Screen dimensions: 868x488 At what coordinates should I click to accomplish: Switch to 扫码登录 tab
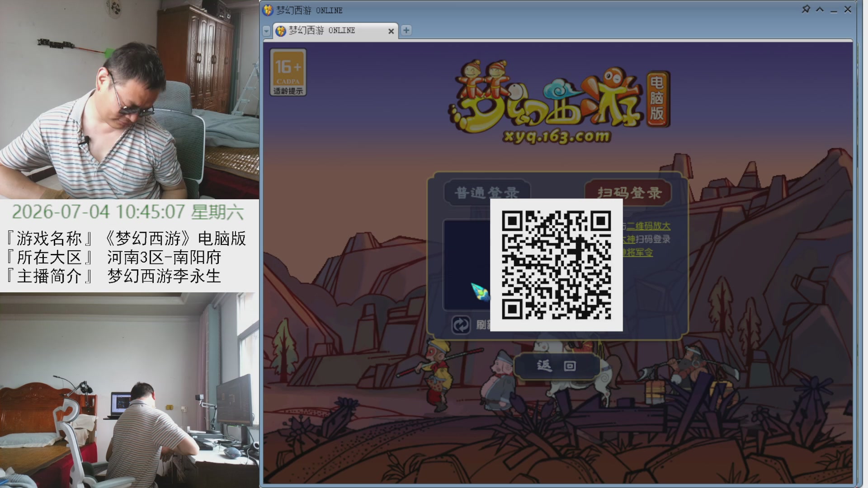point(629,193)
